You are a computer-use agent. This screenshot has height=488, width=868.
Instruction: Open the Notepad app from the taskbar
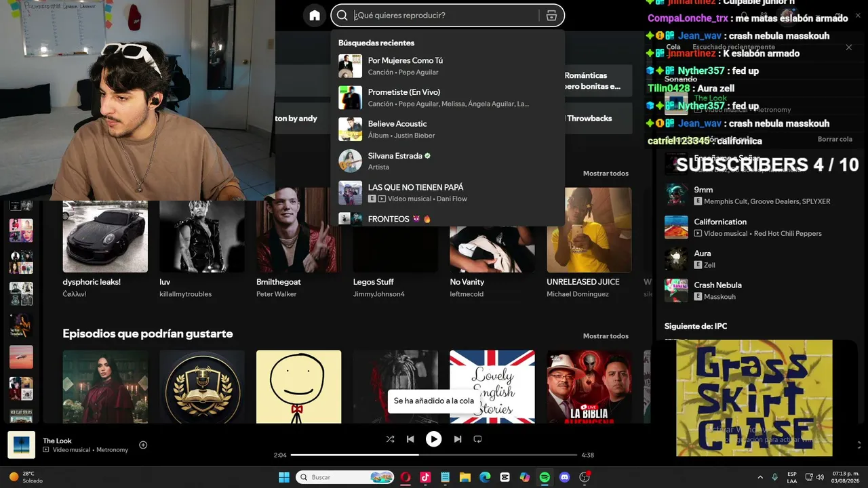(x=445, y=477)
